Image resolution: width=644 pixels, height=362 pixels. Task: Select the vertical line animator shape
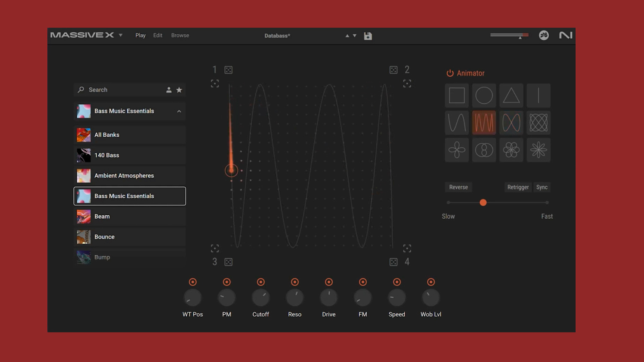pos(538,96)
